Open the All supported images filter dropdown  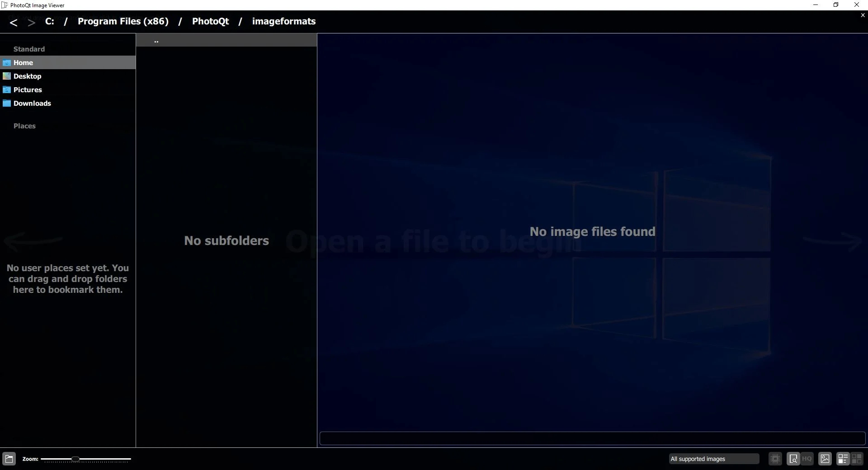[714, 459]
